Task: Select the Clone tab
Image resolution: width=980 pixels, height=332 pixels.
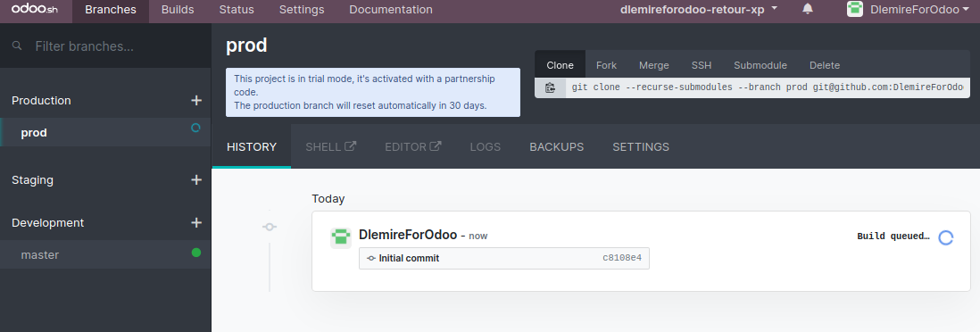Action: 560,65
